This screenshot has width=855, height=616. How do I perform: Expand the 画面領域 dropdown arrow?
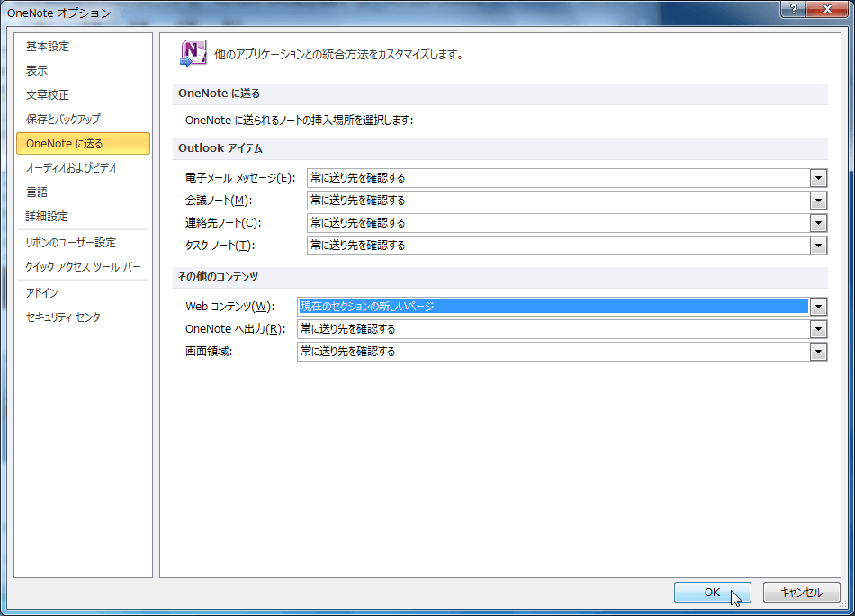tap(818, 352)
